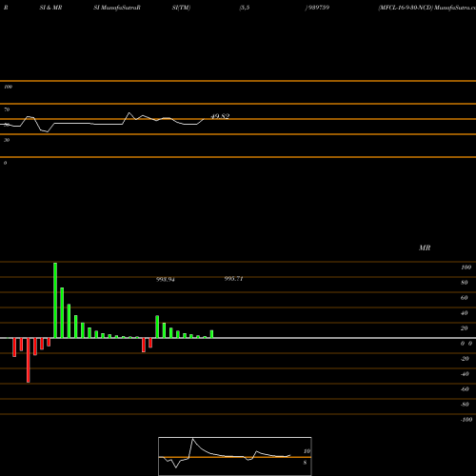Click the 'MR' panel heading
Image resolution: width=476 pixels, height=476 pixels.
425,248
